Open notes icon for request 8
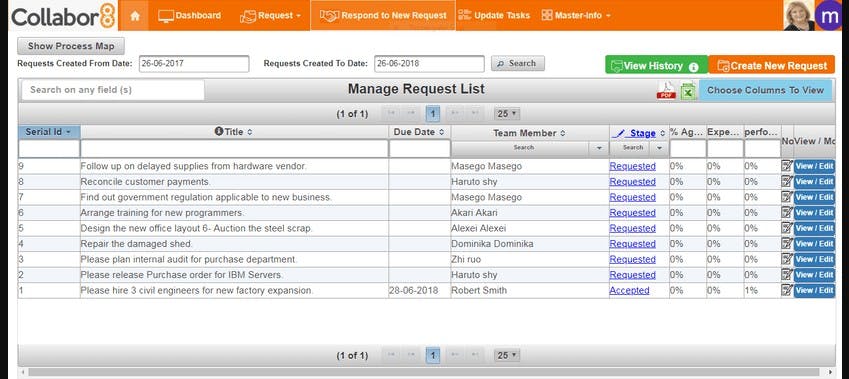Viewport: 849px width, 379px height. pos(787,181)
